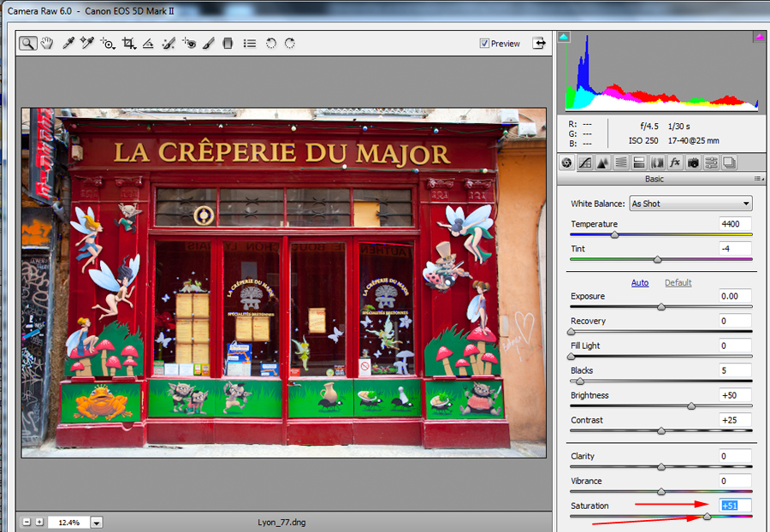Click the Contrast value field
Image resolution: width=770 pixels, height=532 pixels.
[735, 420]
